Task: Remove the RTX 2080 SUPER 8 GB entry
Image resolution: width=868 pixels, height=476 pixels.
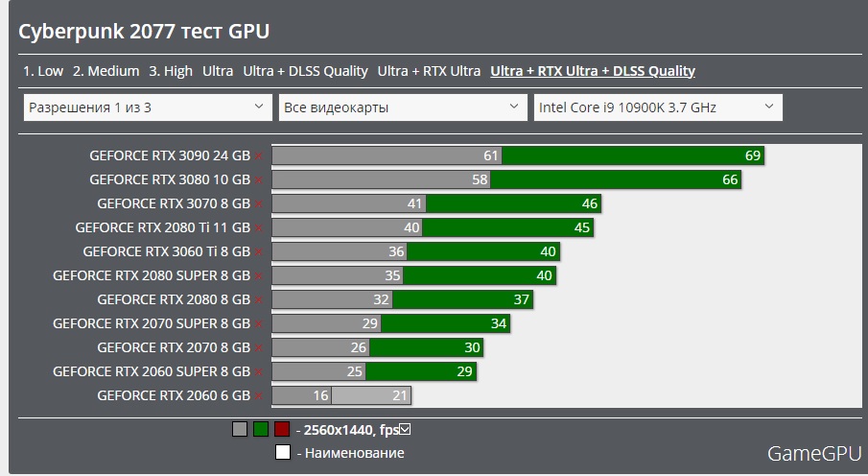Action: pos(258,275)
